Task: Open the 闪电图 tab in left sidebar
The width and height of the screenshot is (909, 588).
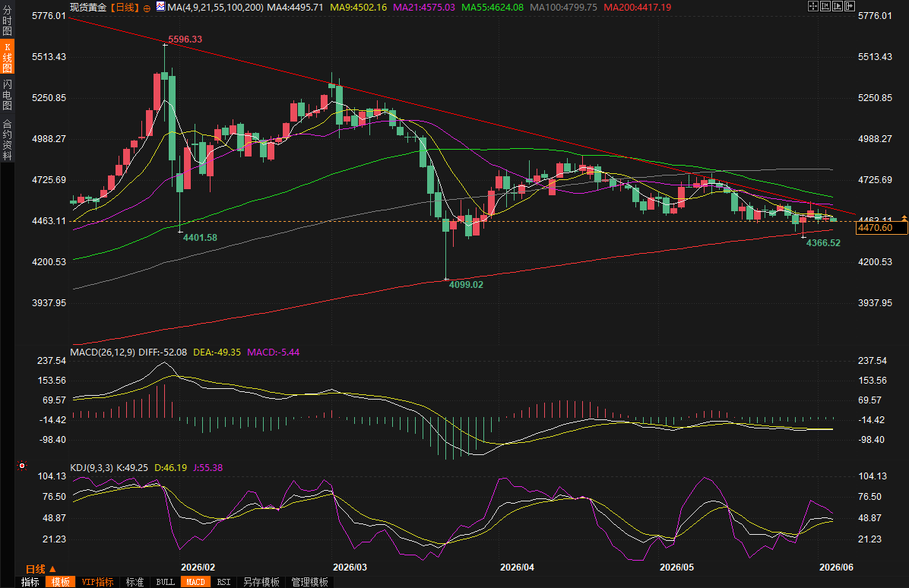Action: pos(7,95)
